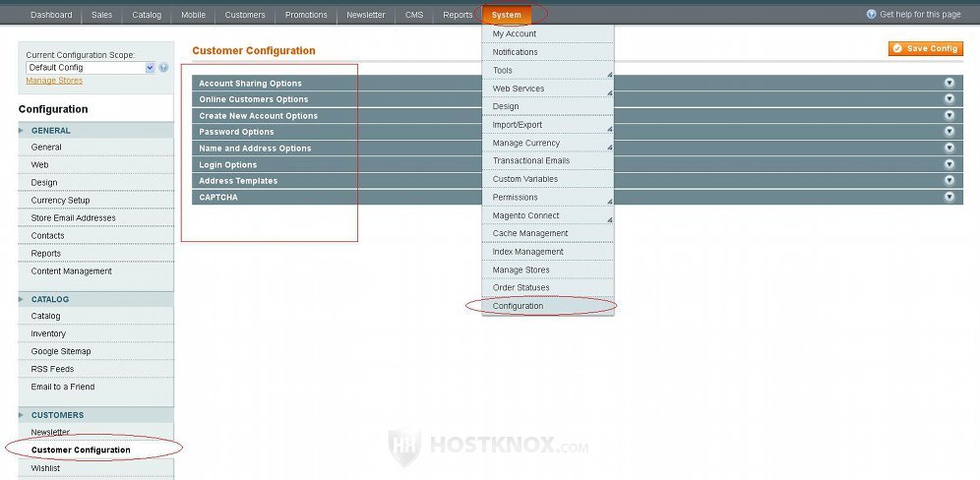Open Get help for this page link
980x480 pixels.
click(x=920, y=15)
